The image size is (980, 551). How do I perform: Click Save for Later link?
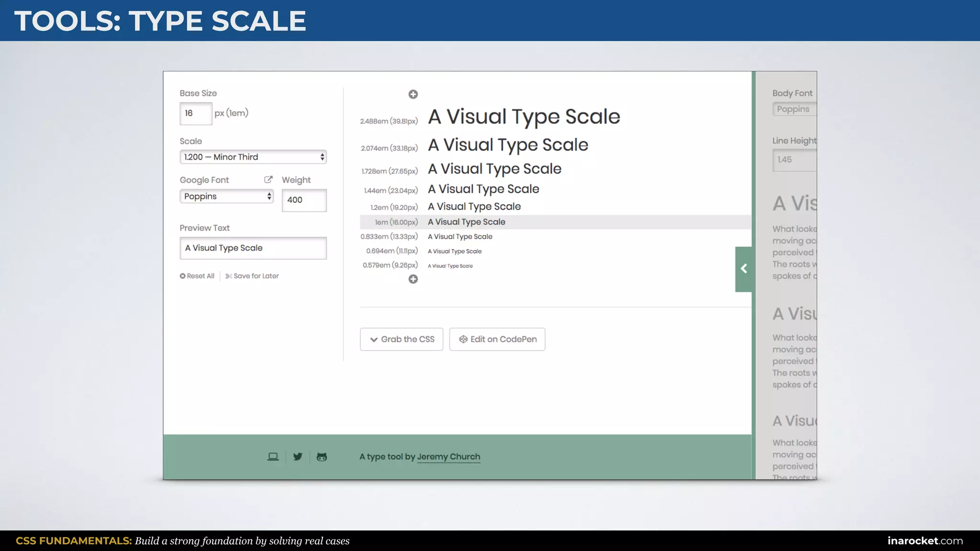252,276
